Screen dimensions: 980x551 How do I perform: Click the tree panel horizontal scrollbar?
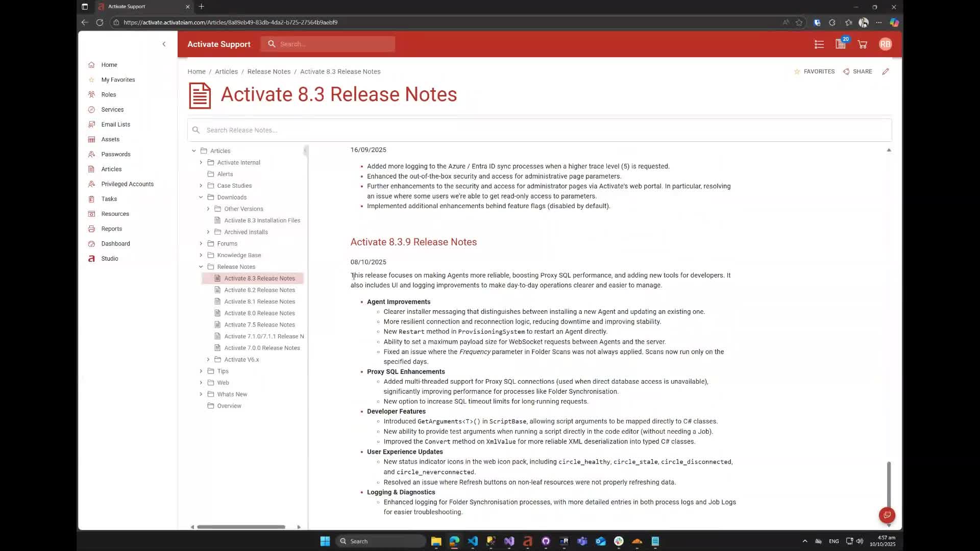[x=241, y=527]
